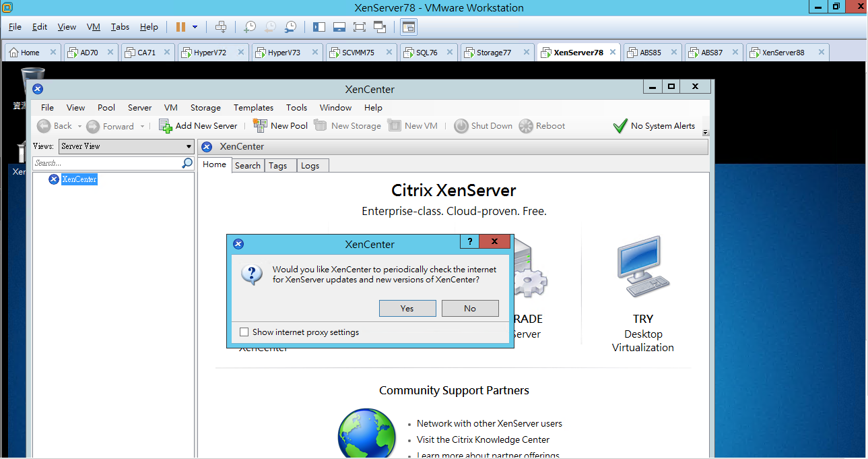Image resolution: width=868 pixels, height=459 pixels.
Task: Expand the Back history dropdown arrow
Action: (79, 126)
